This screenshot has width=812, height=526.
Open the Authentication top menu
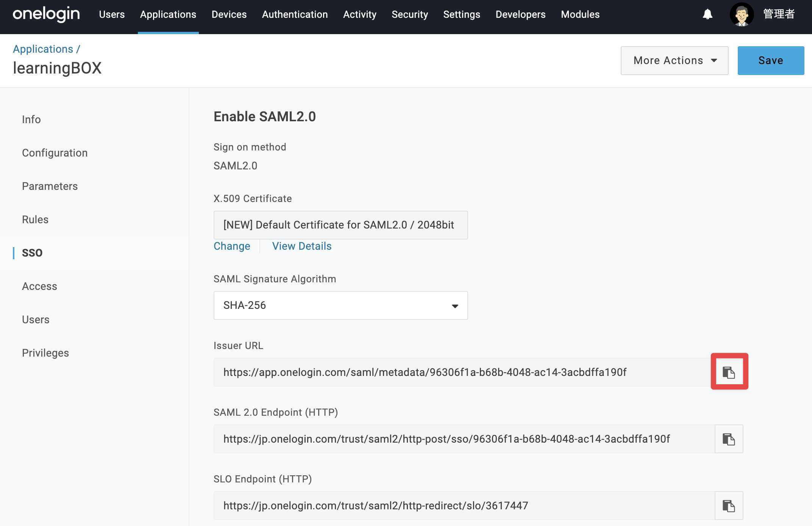(295, 14)
